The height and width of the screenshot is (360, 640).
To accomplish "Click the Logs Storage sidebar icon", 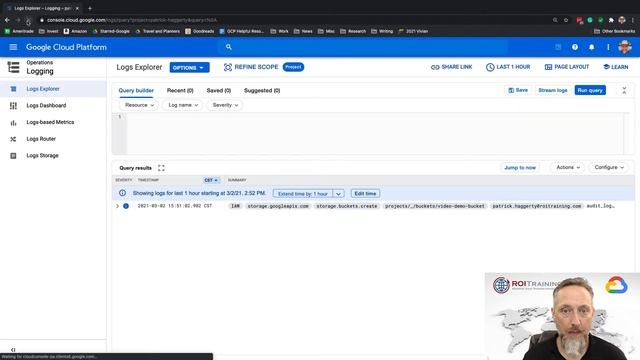I will 13,156.
